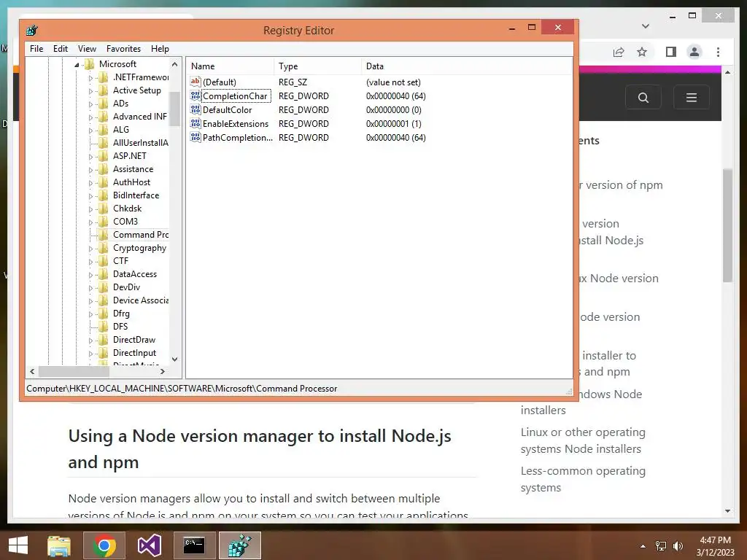Screen dimensions: 747x560
Task: Select the DFS registry key
Action: pos(120,326)
